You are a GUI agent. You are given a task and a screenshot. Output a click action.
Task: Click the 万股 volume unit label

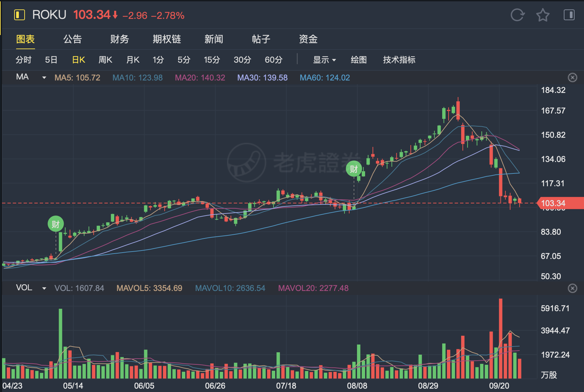pyautogui.click(x=549, y=375)
